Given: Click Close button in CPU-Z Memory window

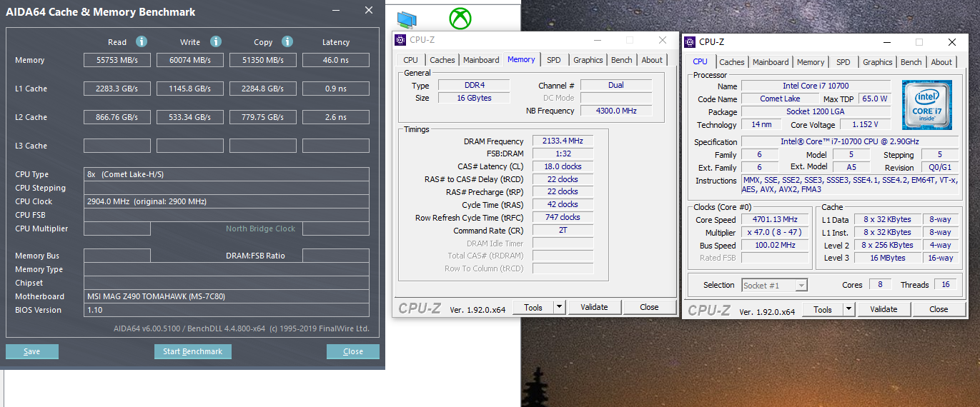Looking at the screenshot, I should [x=649, y=308].
